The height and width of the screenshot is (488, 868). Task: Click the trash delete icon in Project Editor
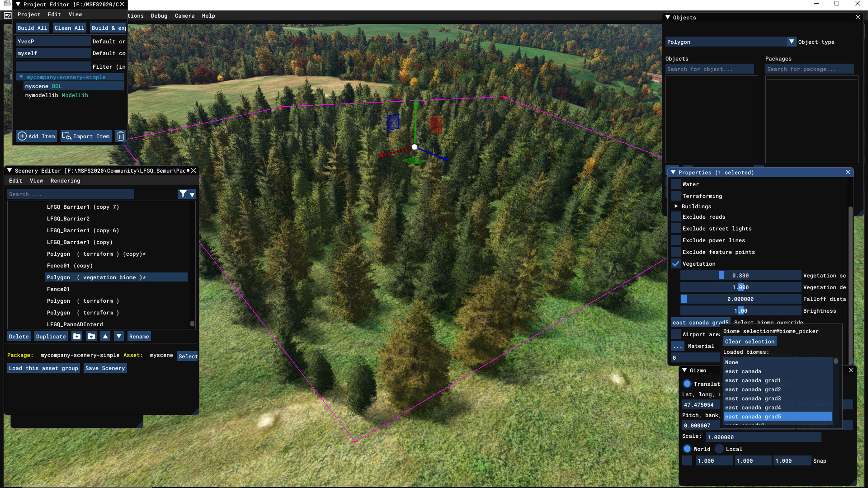[x=120, y=136]
